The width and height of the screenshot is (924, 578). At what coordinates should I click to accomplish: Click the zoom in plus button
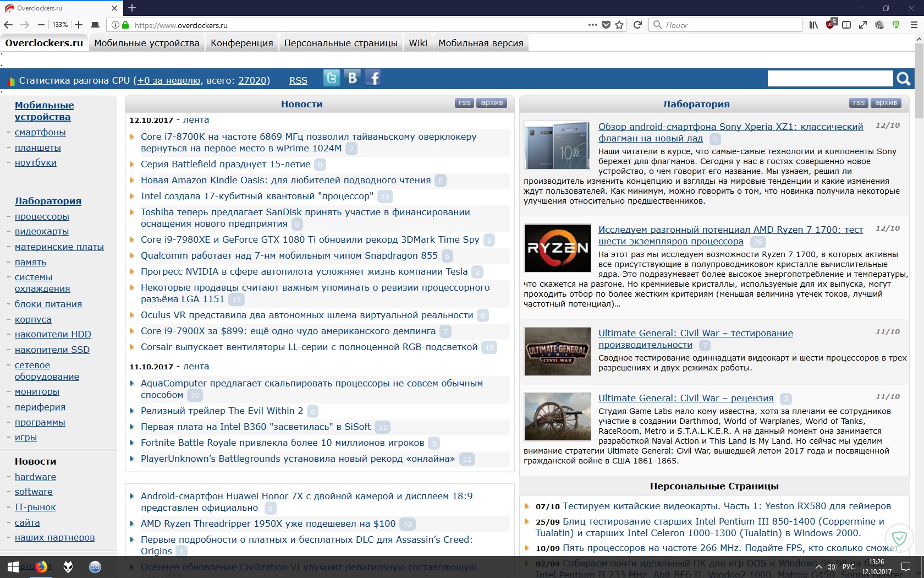[x=79, y=25]
